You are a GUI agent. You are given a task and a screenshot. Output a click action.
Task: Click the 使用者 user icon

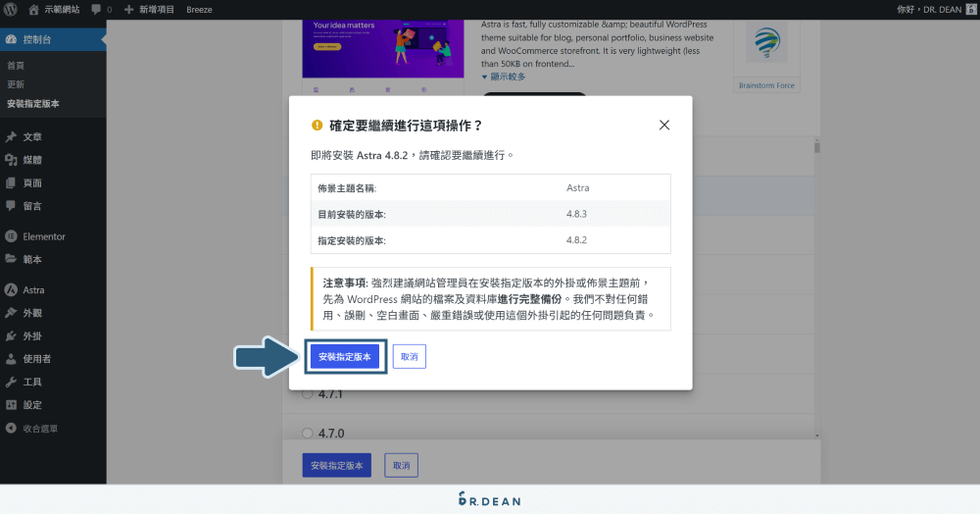pyautogui.click(x=11, y=359)
